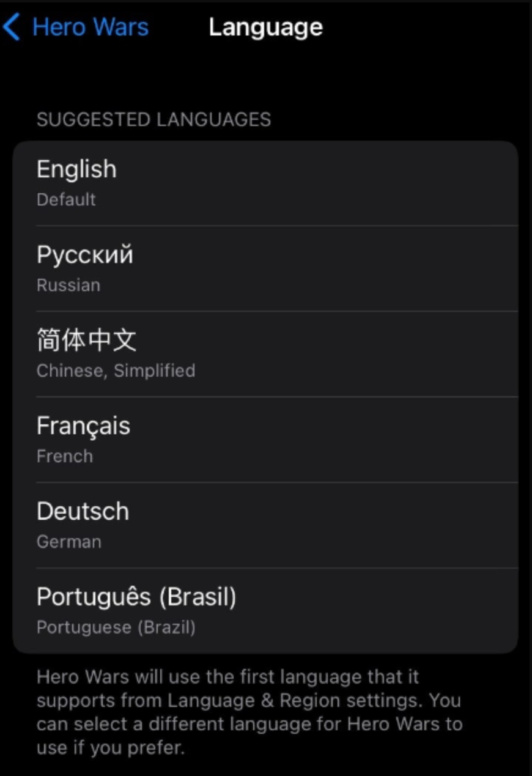The width and height of the screenshot is (532, 776).
Task: Click the footer's last line "use if you prefer"
Action: 110,748
